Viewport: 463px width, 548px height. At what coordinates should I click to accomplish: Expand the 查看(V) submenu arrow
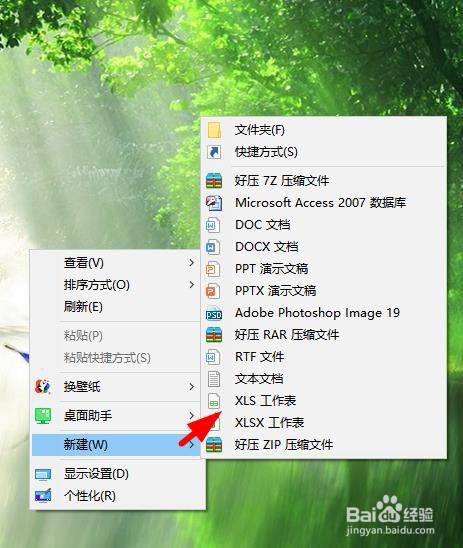(191, 262)
